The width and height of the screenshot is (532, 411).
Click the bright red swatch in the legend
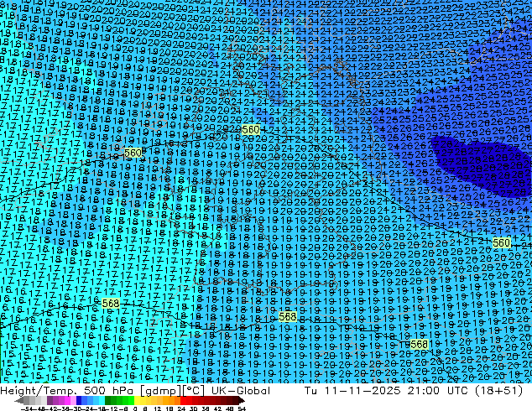pyautogui.click(x=183, y=401)
